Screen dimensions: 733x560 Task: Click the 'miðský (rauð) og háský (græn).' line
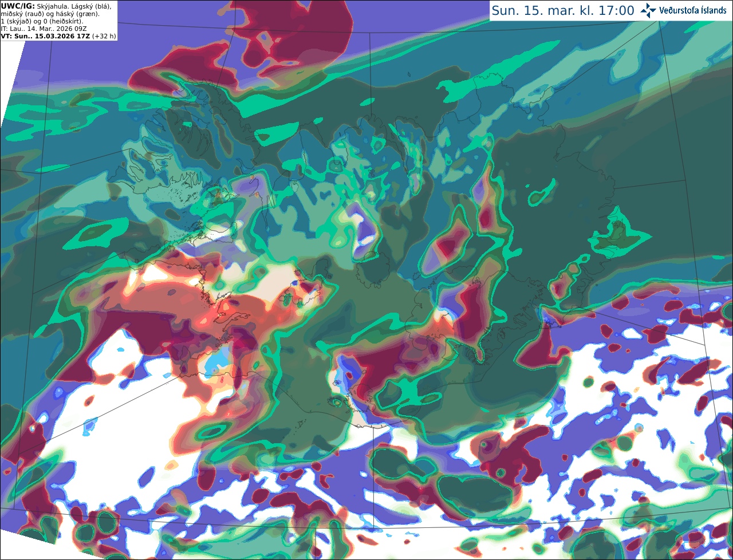coord(50,14)
